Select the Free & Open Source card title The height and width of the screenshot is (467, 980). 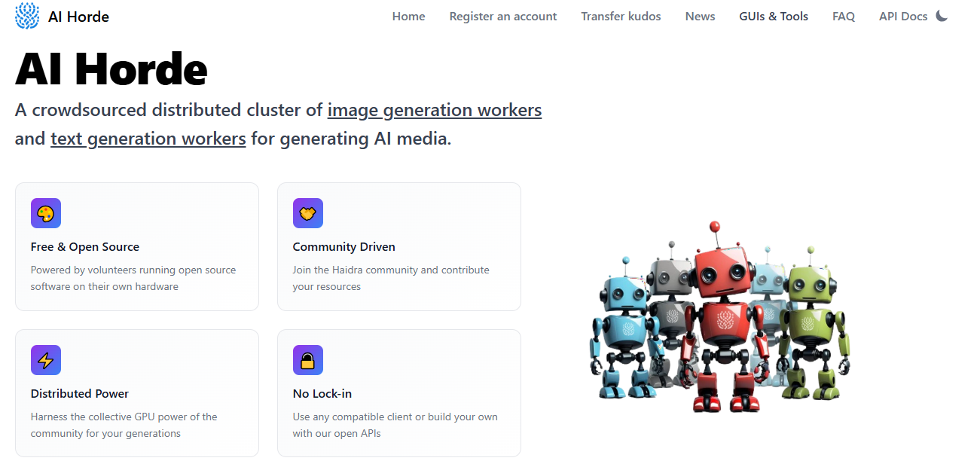tap(85, 247)
